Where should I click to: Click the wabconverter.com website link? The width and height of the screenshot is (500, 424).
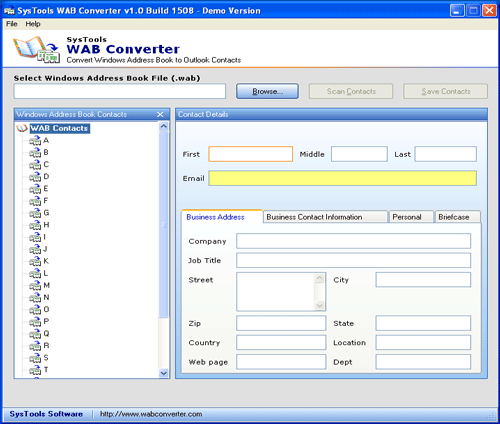click(151, 414)
